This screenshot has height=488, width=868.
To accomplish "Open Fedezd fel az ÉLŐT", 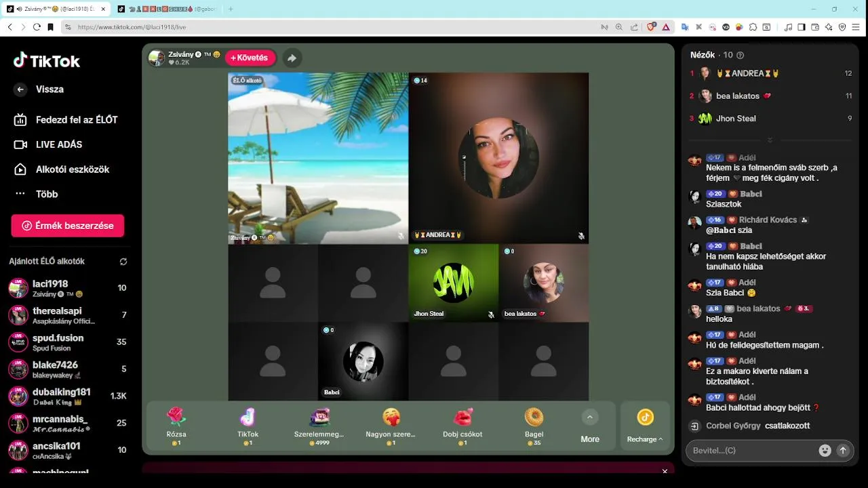I will click(x=65, y=120).
